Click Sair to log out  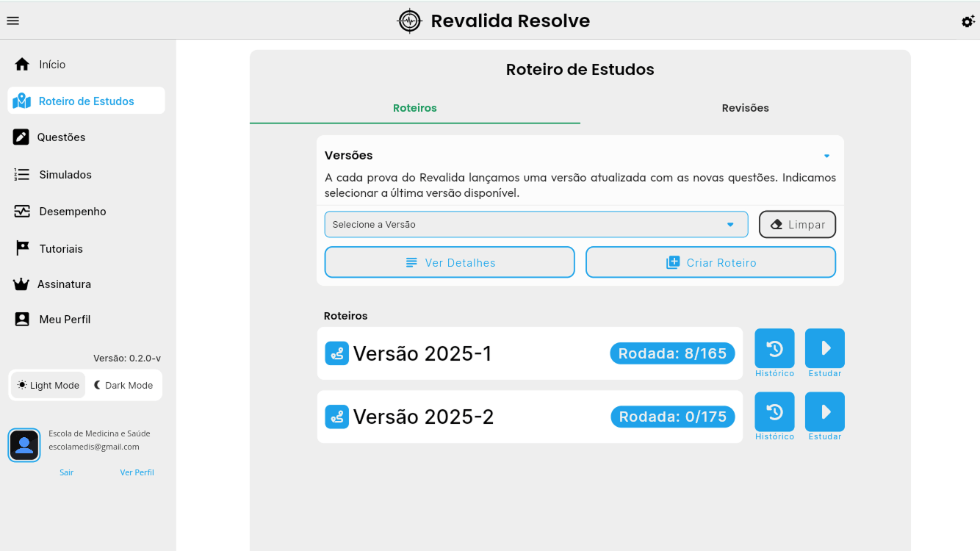point(66,472)
